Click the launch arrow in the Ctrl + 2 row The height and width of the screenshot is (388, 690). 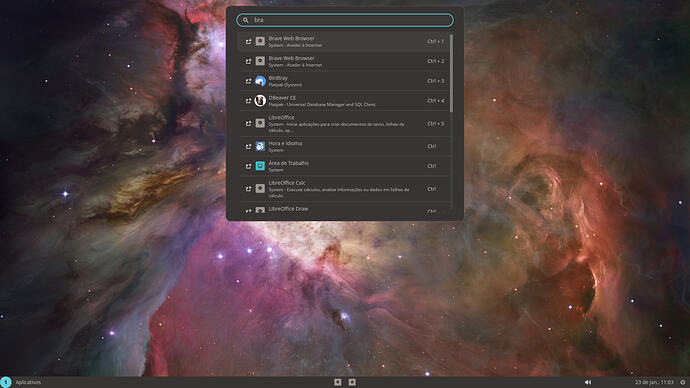pyautogui.click(x=248, y=61)
